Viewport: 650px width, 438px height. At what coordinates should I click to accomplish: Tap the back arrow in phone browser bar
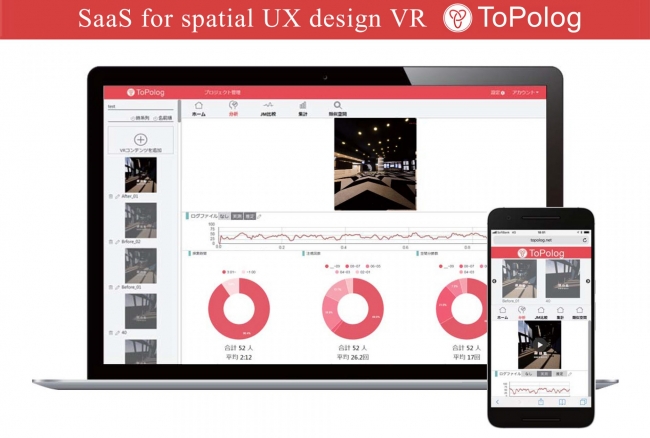[498, 402]
